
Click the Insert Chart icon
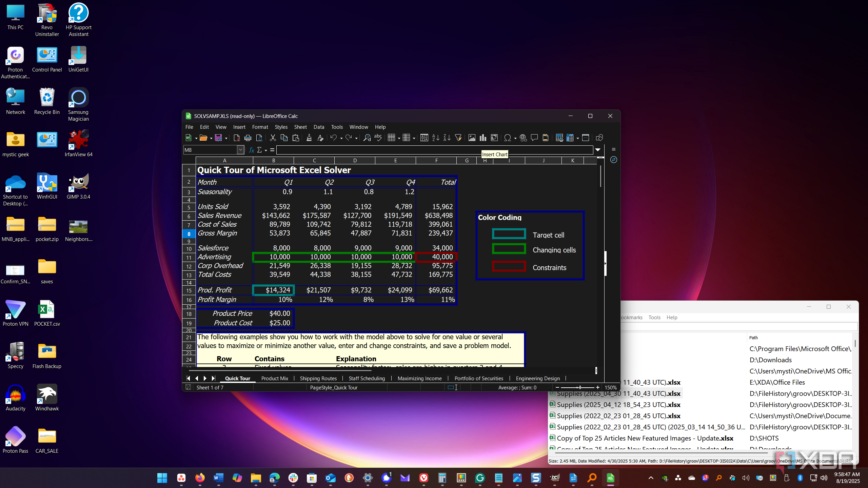click(483, 138)
